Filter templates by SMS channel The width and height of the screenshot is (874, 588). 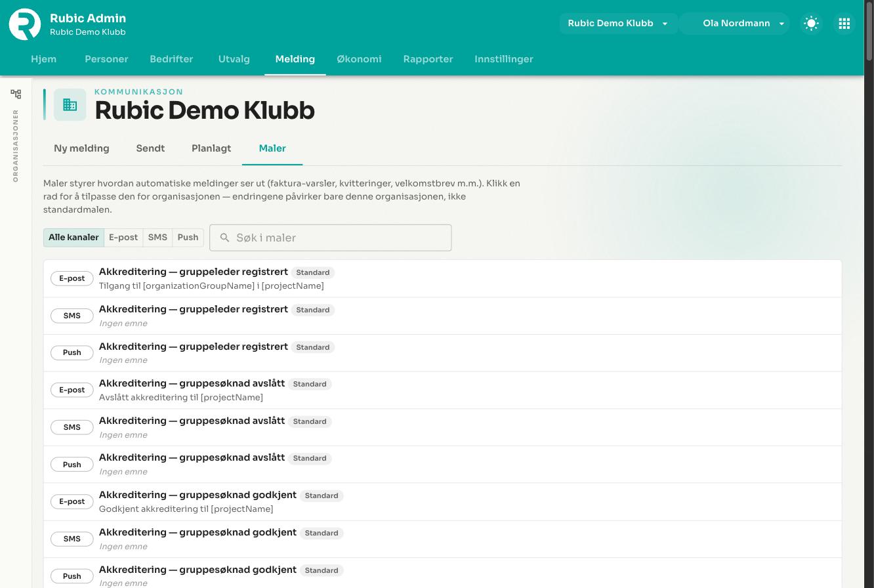click(x=157, y=238)
